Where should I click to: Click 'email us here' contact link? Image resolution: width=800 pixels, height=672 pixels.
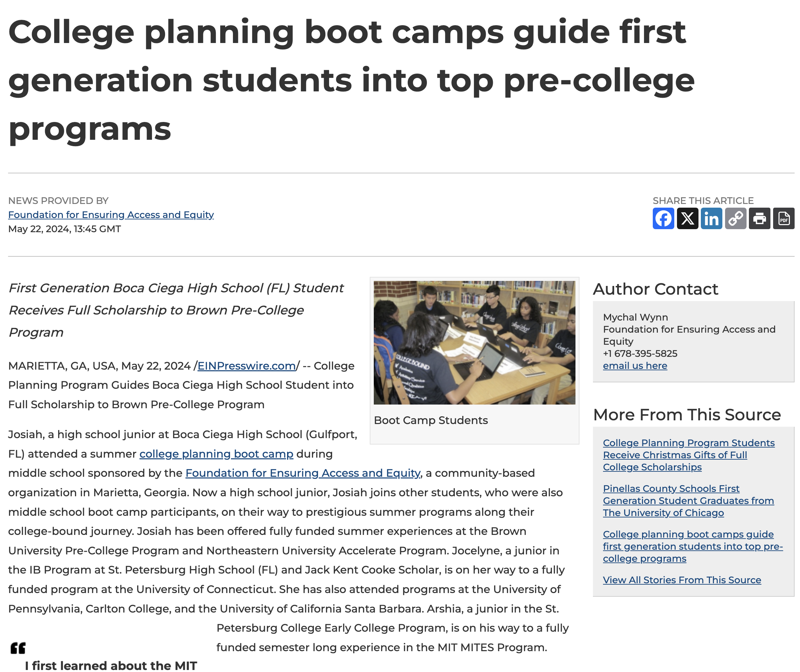[x=635, y=366]
